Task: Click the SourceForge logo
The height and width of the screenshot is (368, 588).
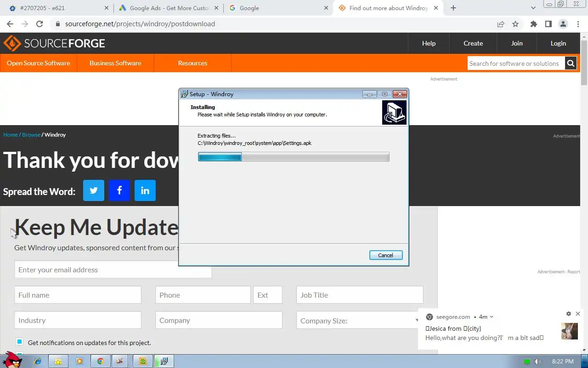Action: click(x=54, y=44)
